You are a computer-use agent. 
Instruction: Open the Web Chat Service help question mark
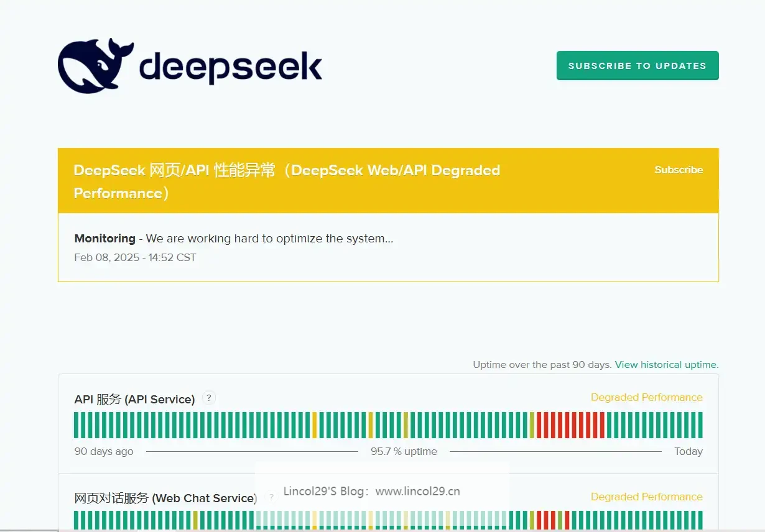click(x=271, y=497)
